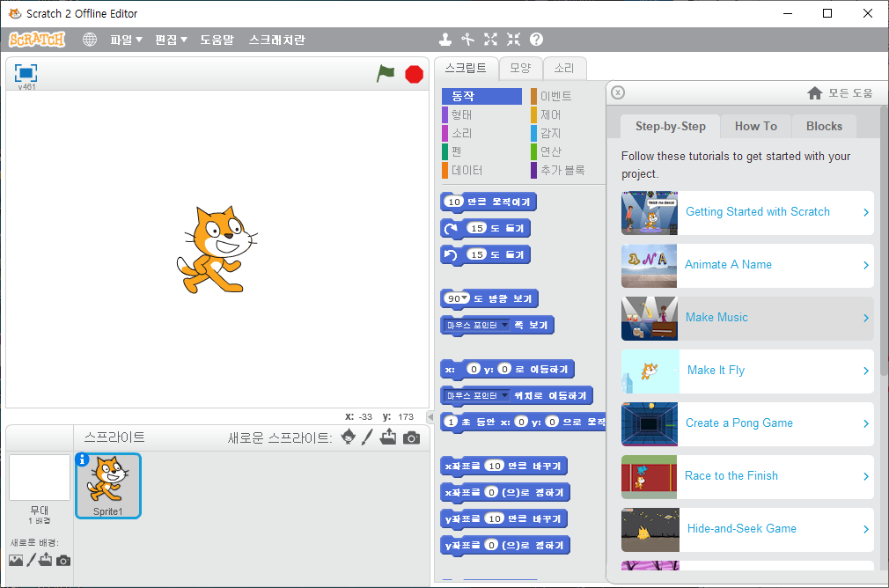Switch to the 모양 tab
The width and height of the screenshot is (889, 588).
click(520, 69)
